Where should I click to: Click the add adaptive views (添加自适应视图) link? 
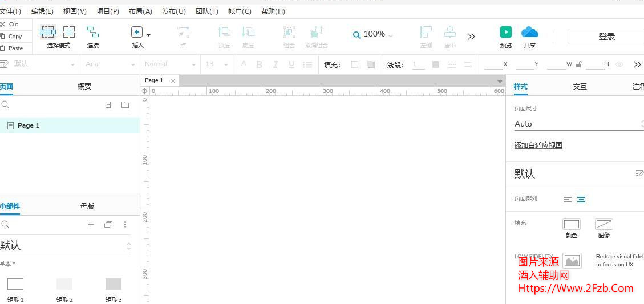[538, 145]
